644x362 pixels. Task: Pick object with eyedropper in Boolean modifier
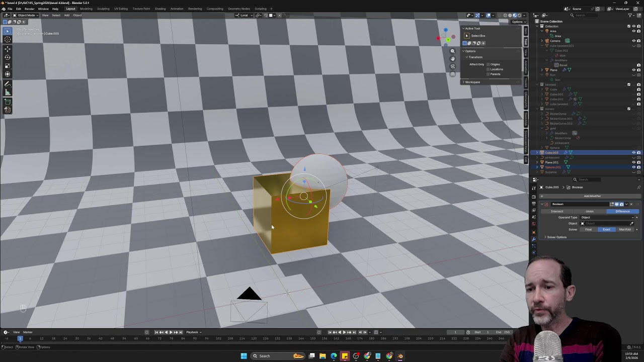[x=632, y=223]
